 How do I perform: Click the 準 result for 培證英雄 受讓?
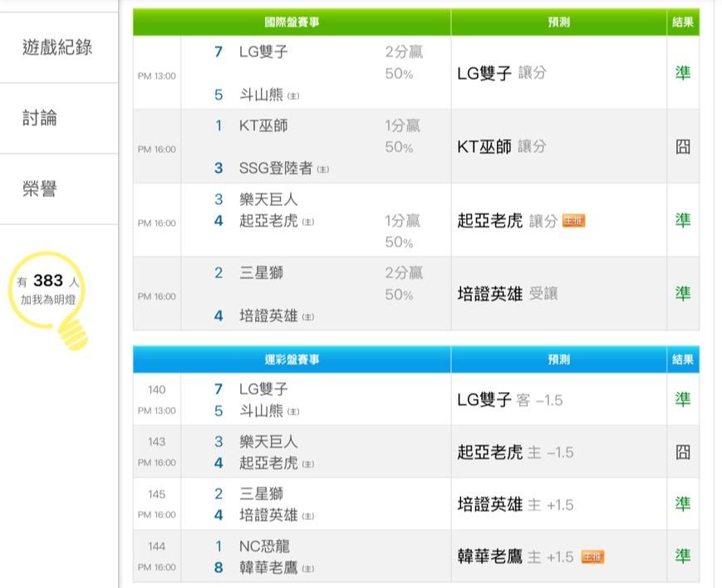[682, 294]
